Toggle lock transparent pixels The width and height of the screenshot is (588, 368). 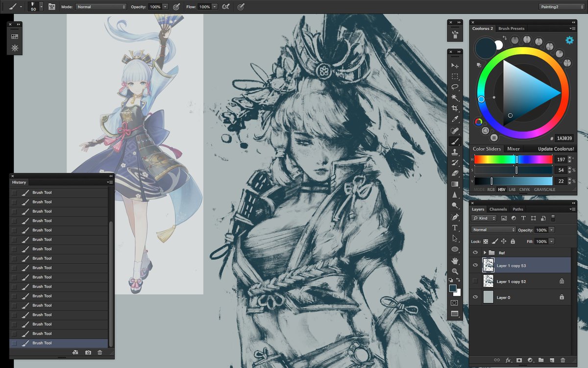click(x=486, y=241)
